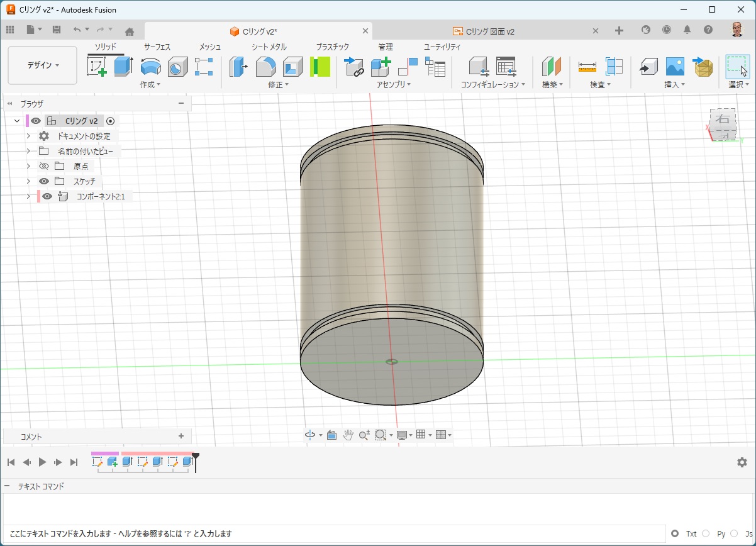Click the Press Pull tool icon
Viewport: 756px width, 546px height.
coord(238,66)
